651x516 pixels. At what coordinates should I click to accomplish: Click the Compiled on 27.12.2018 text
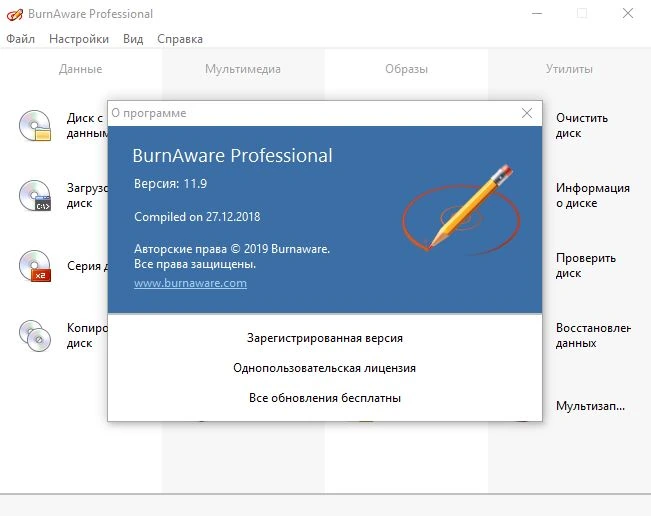click(x=197, y=217)
